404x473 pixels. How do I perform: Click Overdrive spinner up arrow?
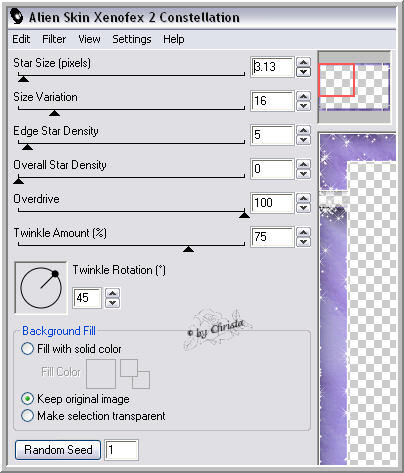coord(303,198)
